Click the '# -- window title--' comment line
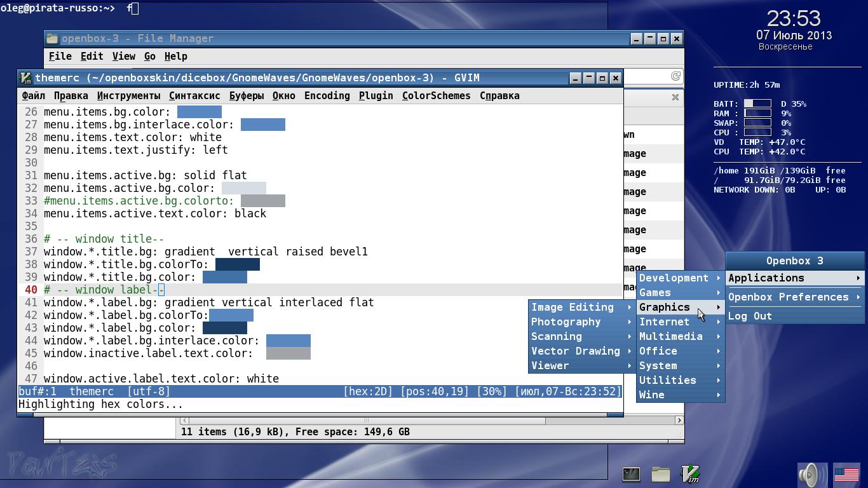This screenshot has width=868, height=488. (x=104, y=239)
